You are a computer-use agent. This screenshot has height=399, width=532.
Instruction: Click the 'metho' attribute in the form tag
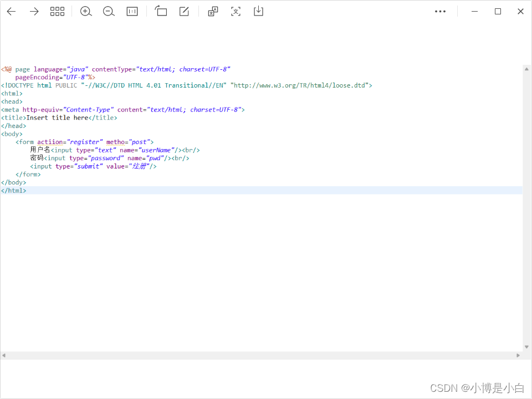(115, 142)
